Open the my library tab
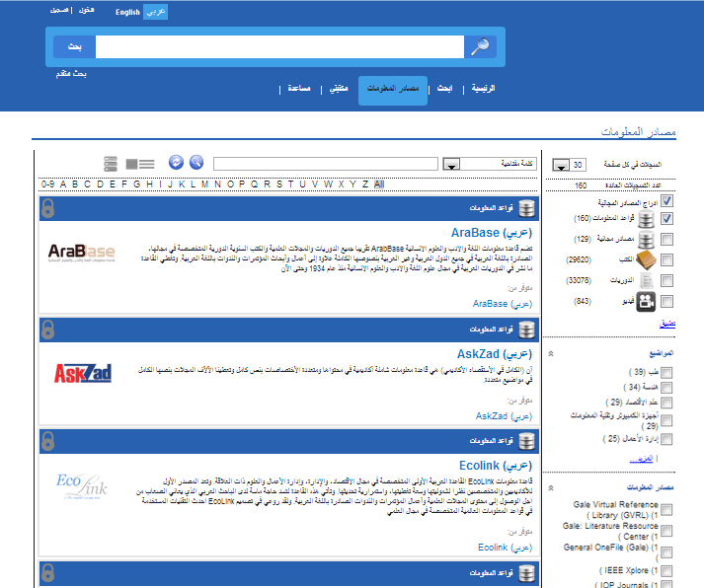Screen dimensions: 704x588 (339, 89)
